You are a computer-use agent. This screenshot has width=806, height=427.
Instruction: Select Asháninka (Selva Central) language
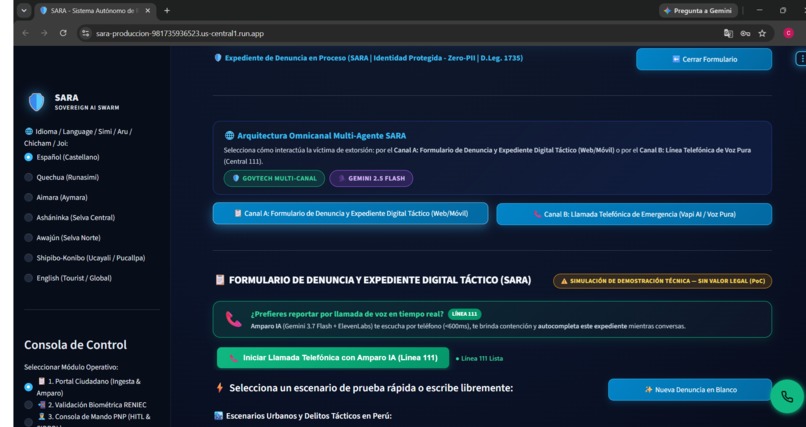(x=69, y=217)
